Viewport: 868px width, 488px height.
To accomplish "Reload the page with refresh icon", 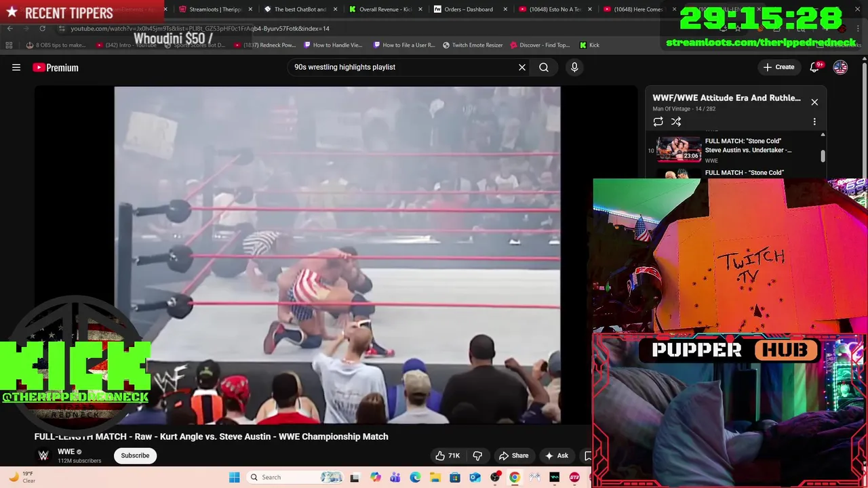I will 42,28.
